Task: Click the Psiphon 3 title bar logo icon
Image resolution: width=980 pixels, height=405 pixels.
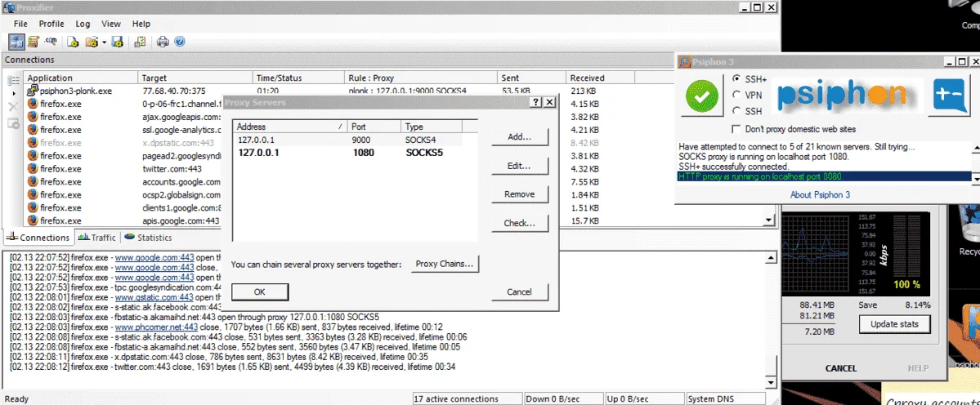Action: tap(685, 62)
